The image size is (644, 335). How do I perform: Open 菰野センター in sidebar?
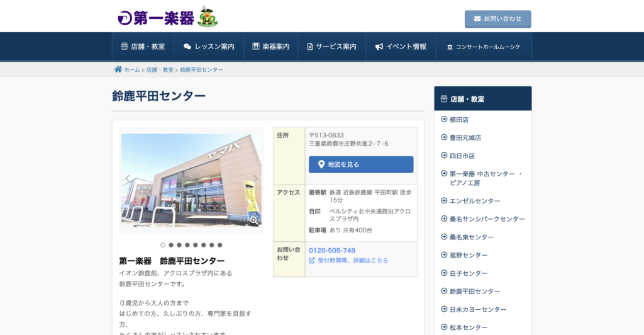pyautogui.click(x=469, y=255)
